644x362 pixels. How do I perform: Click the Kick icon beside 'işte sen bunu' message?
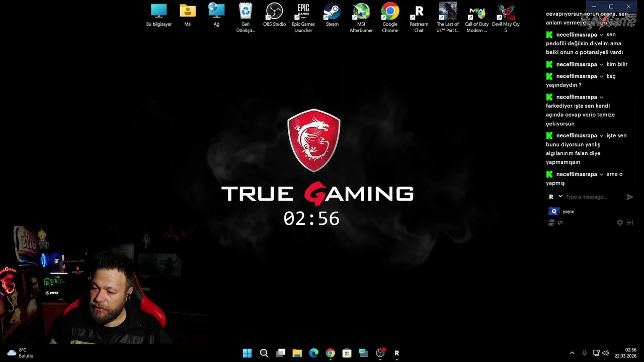[549, 135]
